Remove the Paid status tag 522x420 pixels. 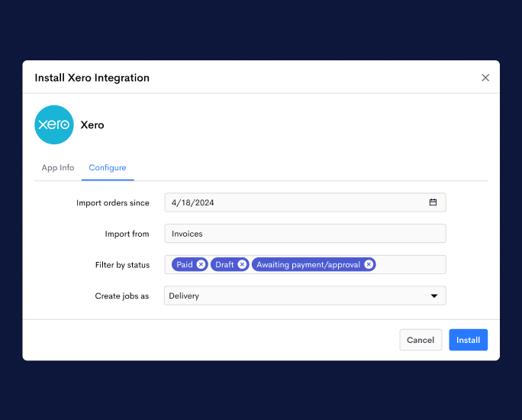(x=201, y=264)
